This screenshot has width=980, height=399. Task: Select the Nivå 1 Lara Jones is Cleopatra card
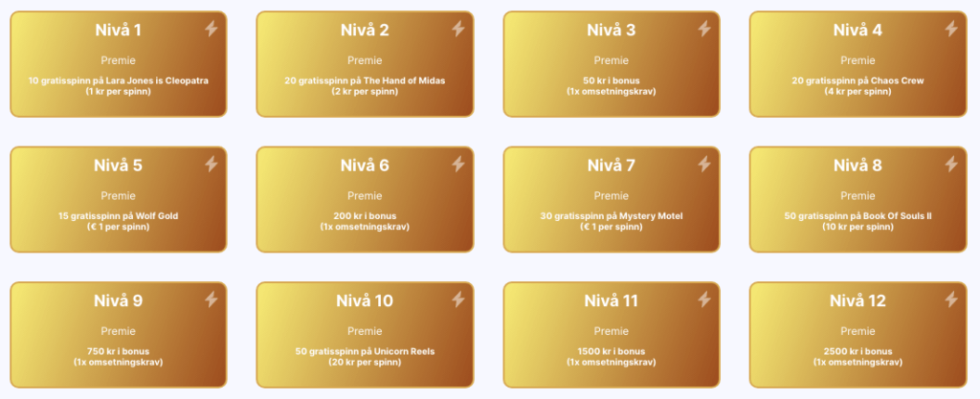tap(118, 64)
